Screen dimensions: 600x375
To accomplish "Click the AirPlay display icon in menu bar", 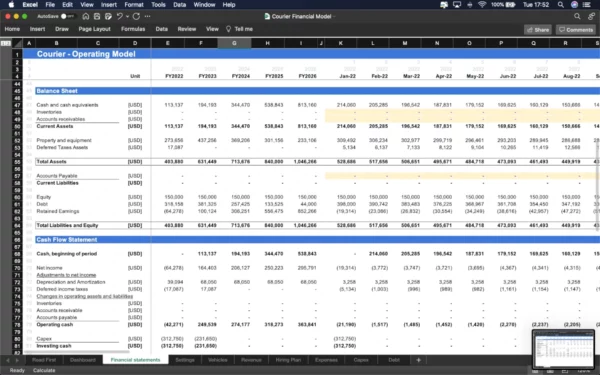I will pos(457,5).
